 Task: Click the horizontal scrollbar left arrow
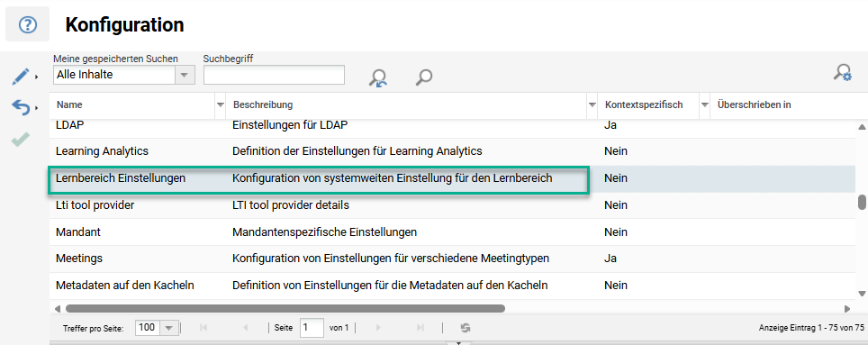tap(57, 308)
